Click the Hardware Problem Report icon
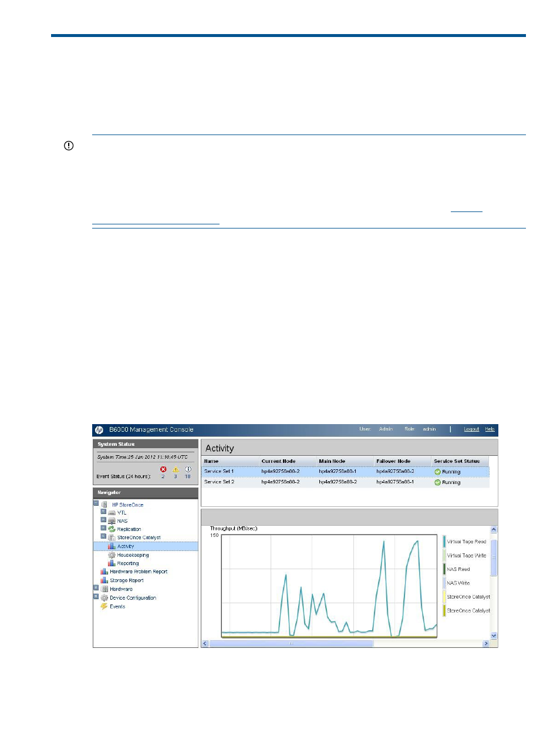Screen dimensions: 560x746 coord(104,572)
